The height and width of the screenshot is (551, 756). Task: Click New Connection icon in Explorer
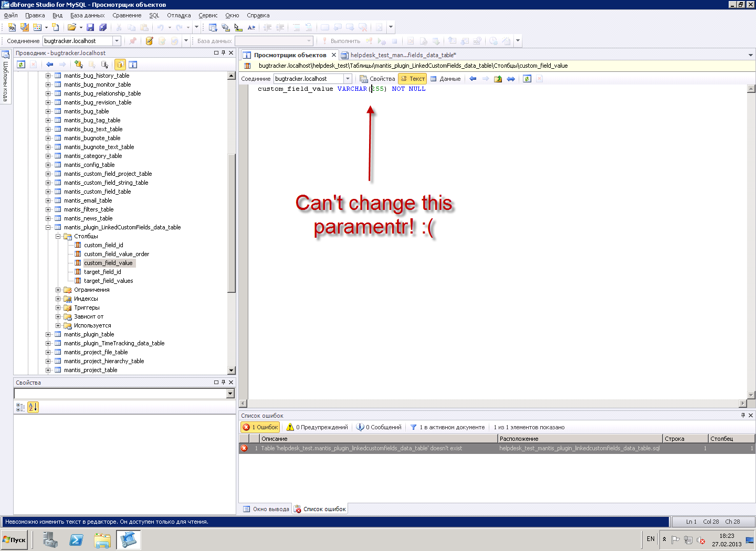click(x=79, y=65)
